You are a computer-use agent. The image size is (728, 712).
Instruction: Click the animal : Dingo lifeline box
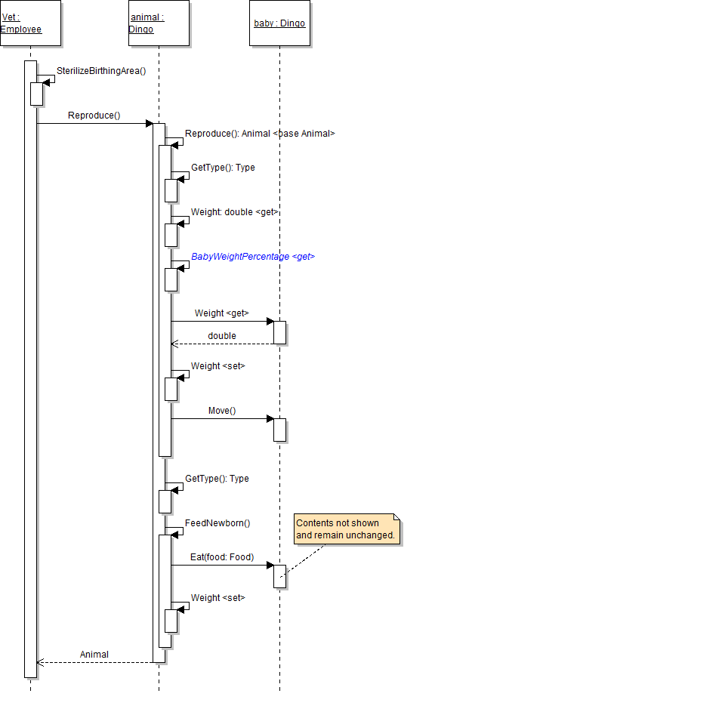(x=159, y=23)
